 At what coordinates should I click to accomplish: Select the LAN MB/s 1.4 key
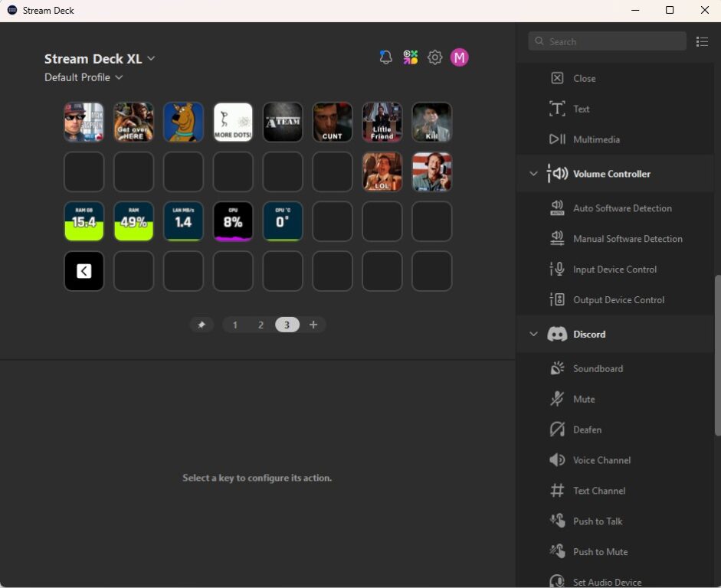coord(183,221)
